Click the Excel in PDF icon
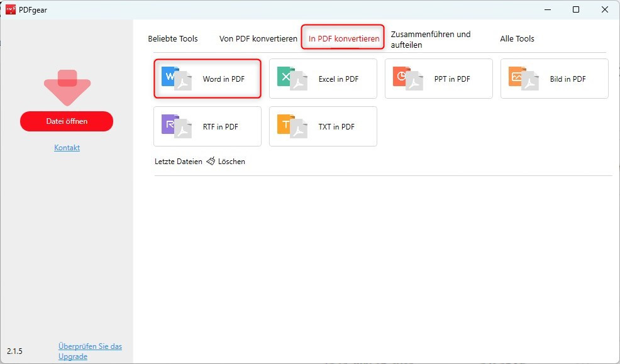Screen dimensions: 620x364 292,78
